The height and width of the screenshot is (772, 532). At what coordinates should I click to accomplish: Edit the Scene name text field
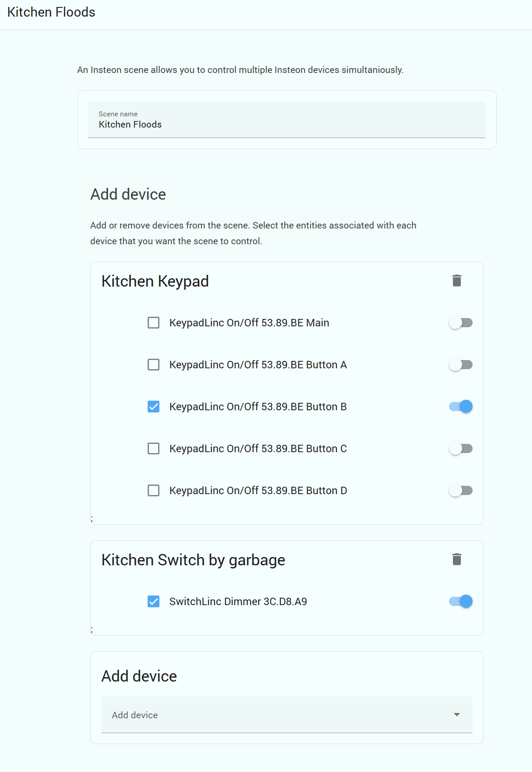[287, 124]
